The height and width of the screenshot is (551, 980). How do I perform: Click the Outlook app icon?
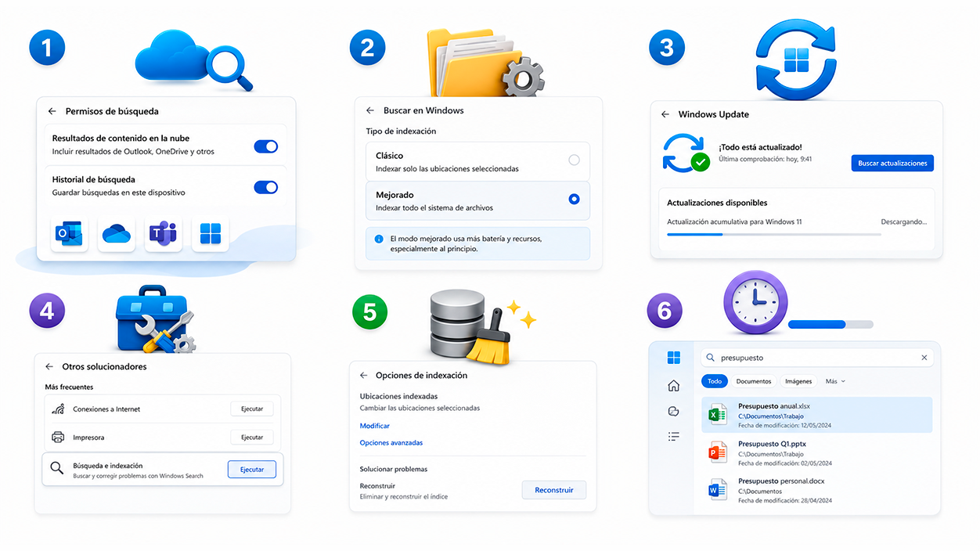[x=70, y=233]
